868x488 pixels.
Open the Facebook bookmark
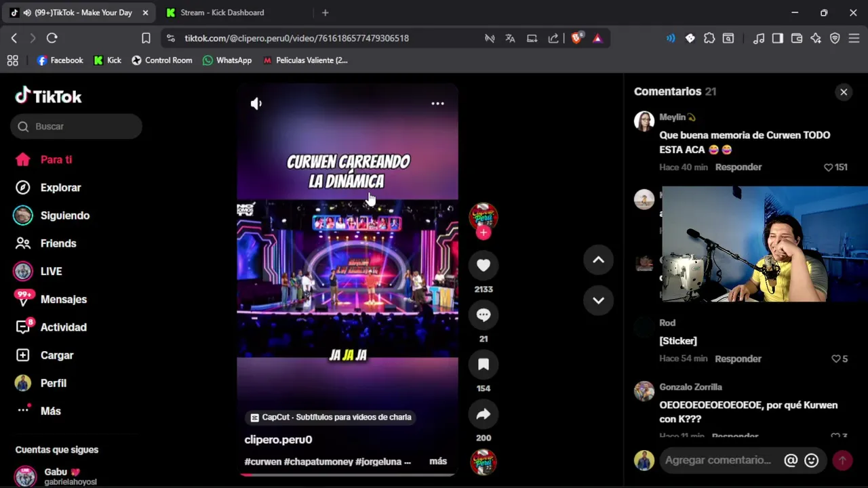point(60,60)
